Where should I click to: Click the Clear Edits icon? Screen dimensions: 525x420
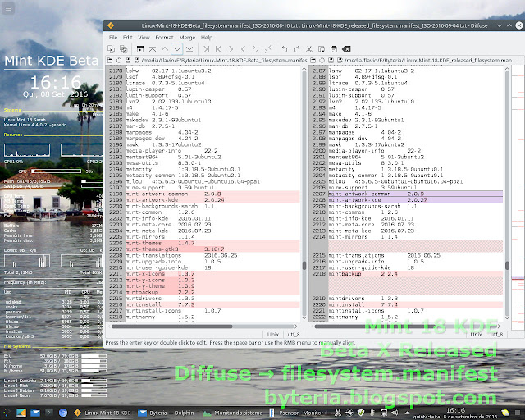(x=346, y=49)
